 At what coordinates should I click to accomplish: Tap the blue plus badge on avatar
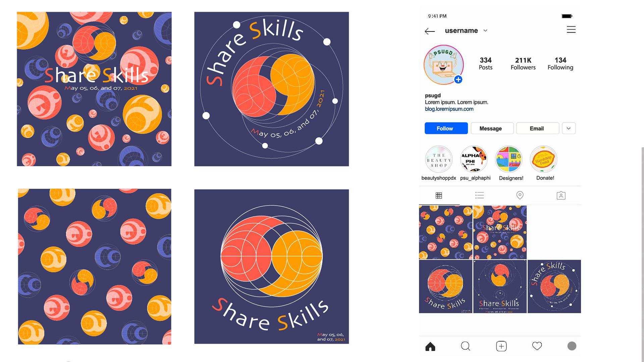(458, 79)
